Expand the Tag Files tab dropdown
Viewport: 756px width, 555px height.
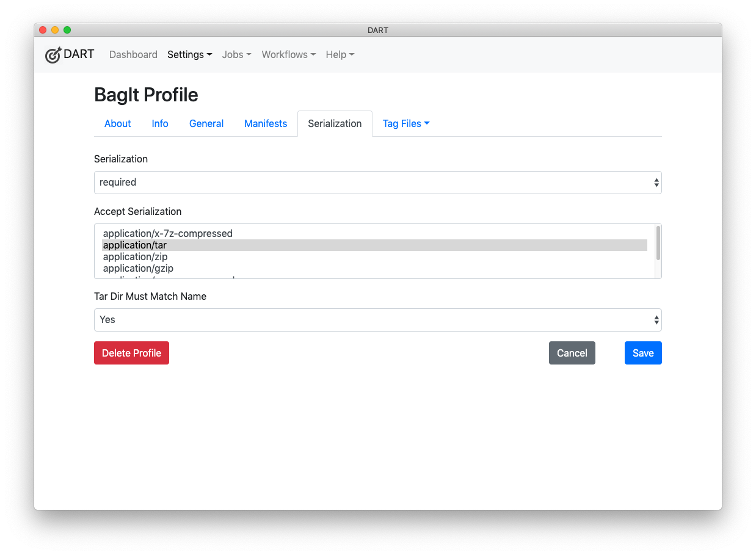(405, 123)
